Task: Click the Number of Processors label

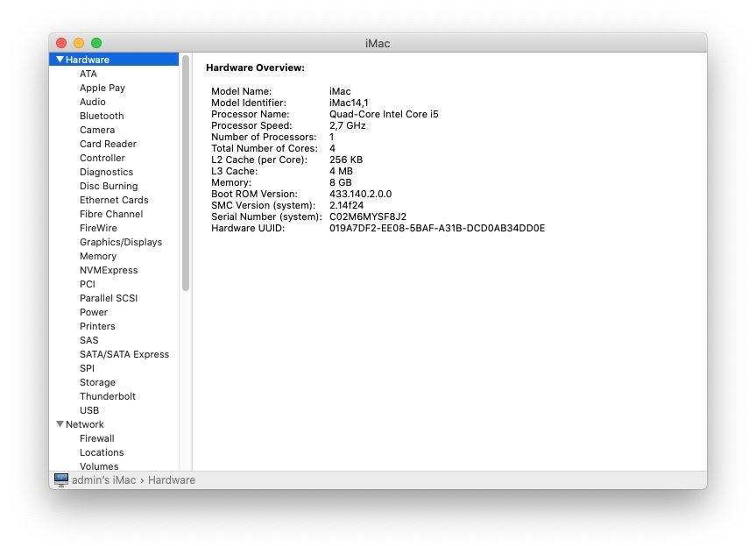Action: [264, 137]
